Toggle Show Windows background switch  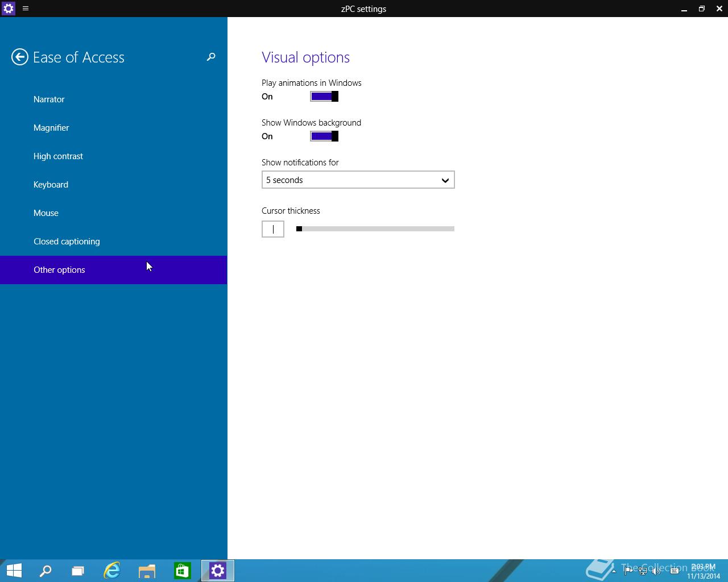[324, 136]
